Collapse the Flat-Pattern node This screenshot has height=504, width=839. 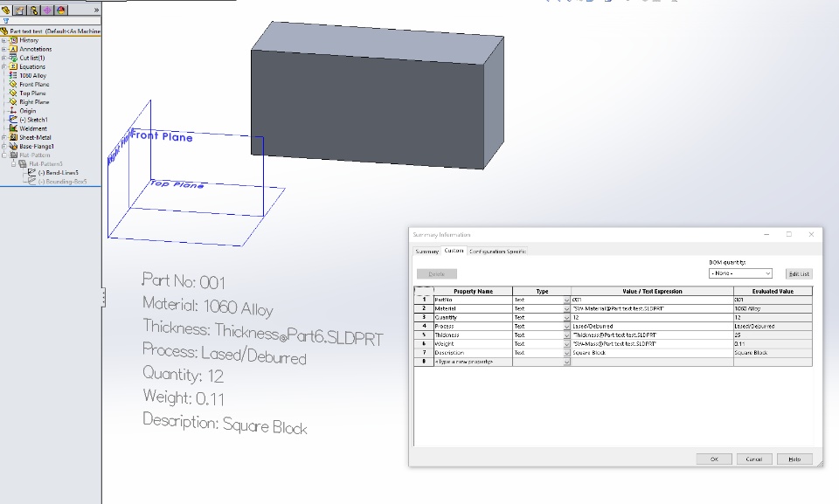[4, 155]
